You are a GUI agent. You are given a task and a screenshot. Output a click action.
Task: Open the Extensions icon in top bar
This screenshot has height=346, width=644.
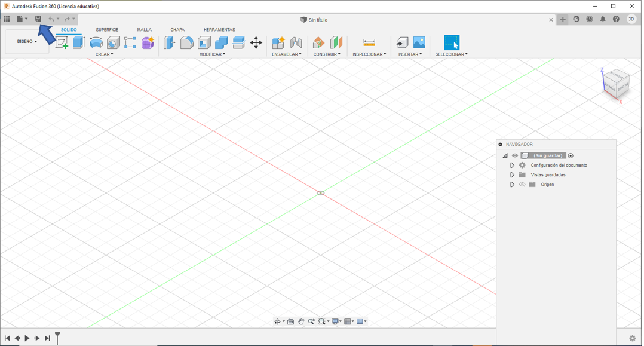[x=576, y=19]
